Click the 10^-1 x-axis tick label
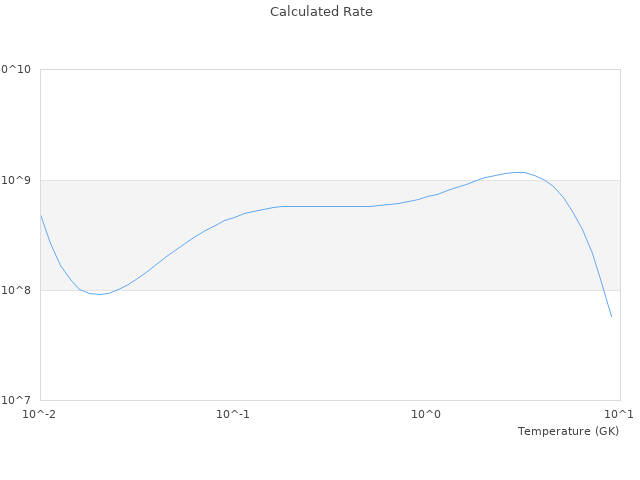Screen dimensions: 640x480 [x=233, y=414]
